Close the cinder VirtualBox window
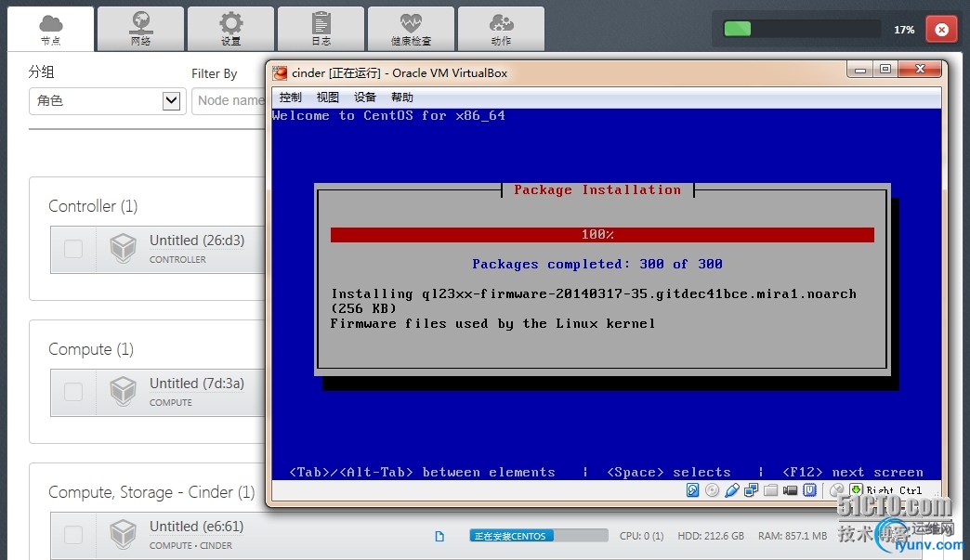Image resolution: width=970 pixels, height=560 pixels. [x=920, y=70]
